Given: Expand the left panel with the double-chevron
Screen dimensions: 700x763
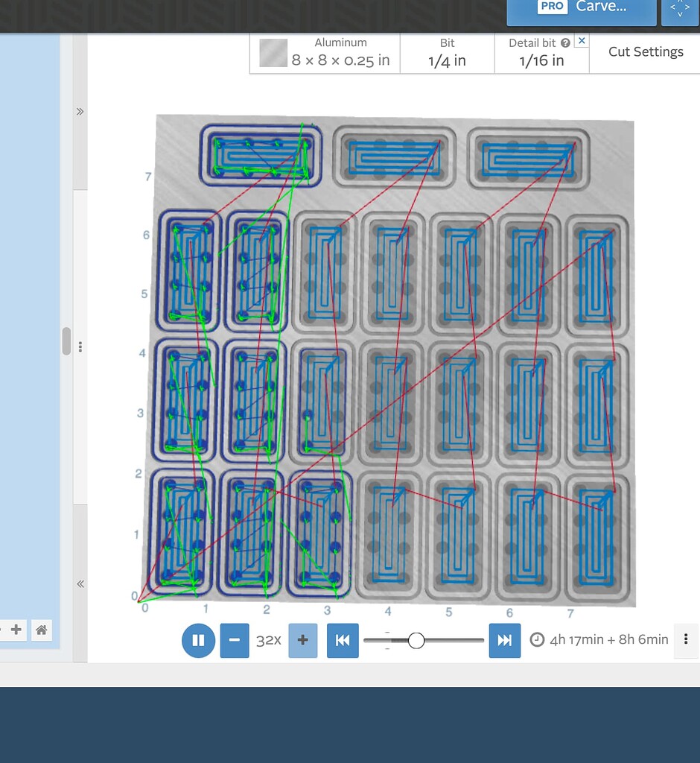Looking at the screenshot, I should pos(80,111).
